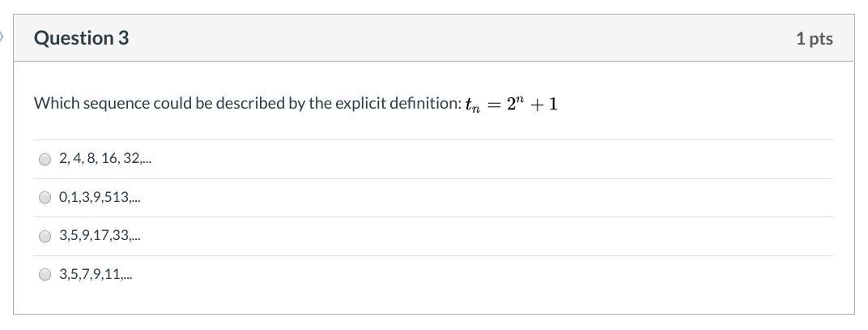Select the radio button for 0,1,3,9,513
Image resolution: width=868 pixels, height=330 pixels.
pyautogui.click(x=45, y=197)
